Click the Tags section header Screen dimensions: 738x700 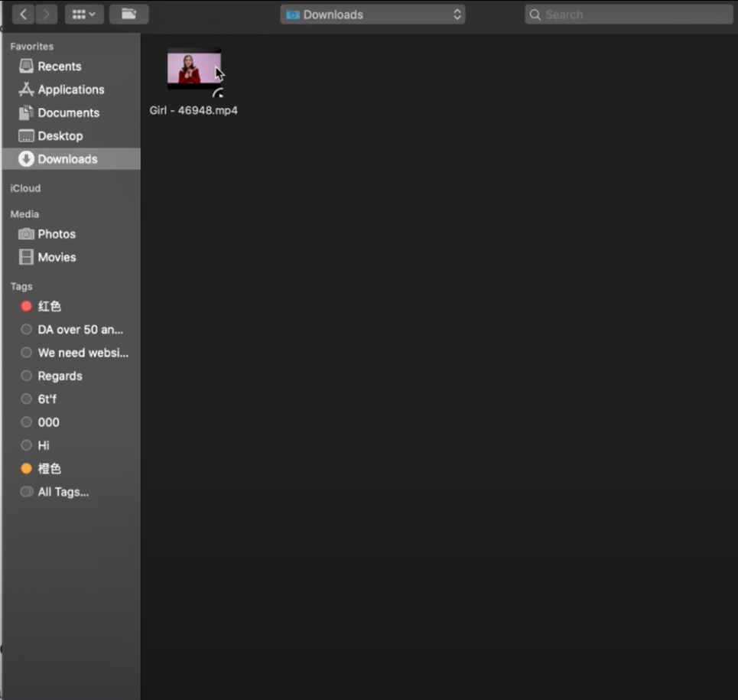[x=21, y=287]
